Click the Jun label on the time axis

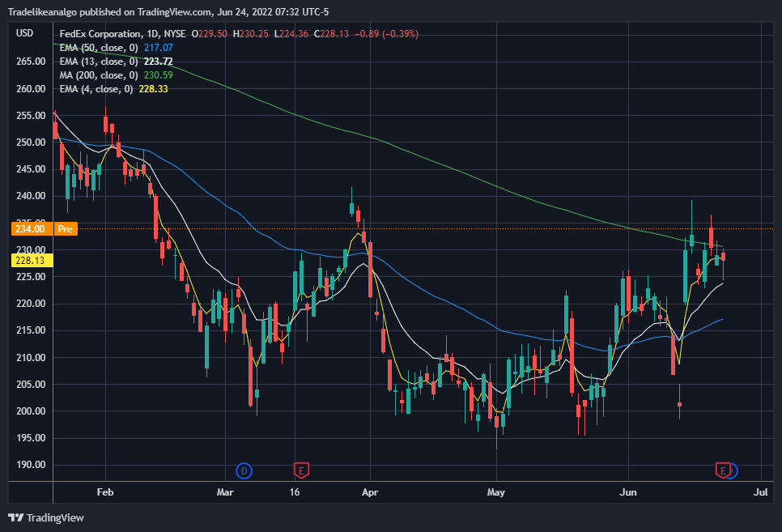(x=628, y=492)
